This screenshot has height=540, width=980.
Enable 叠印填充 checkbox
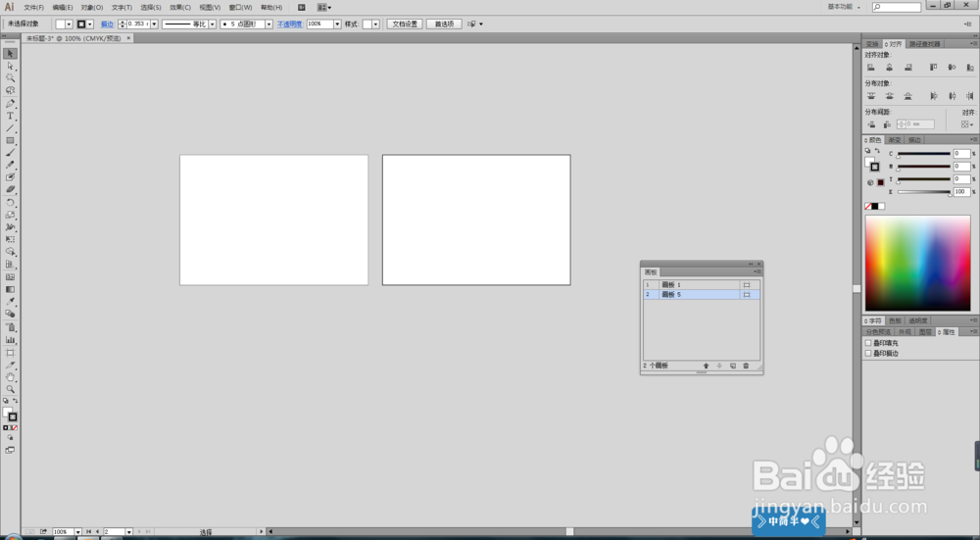(x=868, y=343)
